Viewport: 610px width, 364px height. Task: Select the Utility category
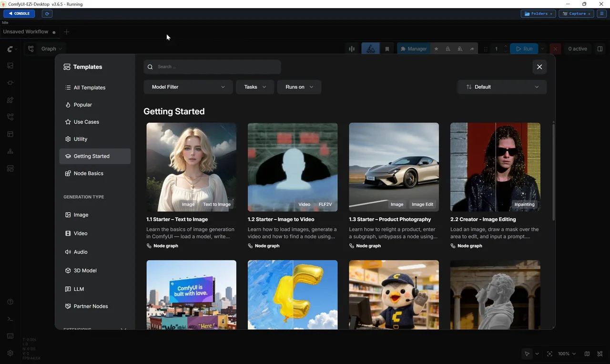click(x=95, y=139)
